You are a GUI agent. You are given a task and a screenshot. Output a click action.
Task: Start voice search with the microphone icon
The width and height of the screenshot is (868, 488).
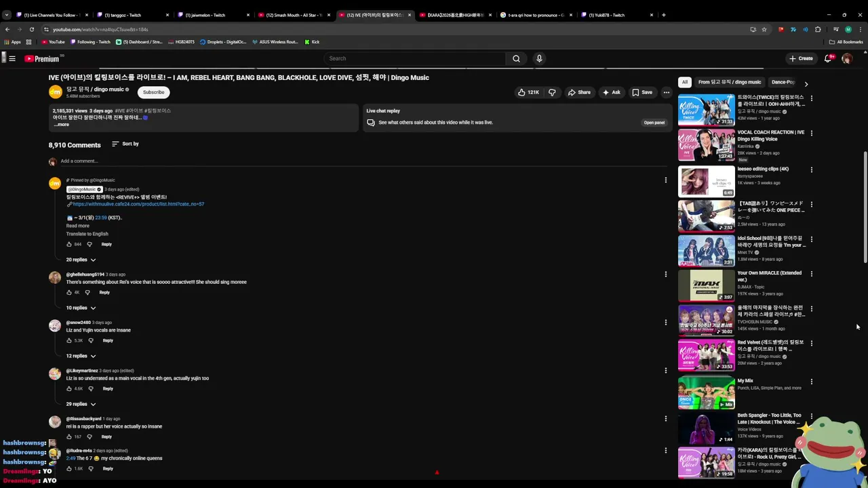pos(539,58)
